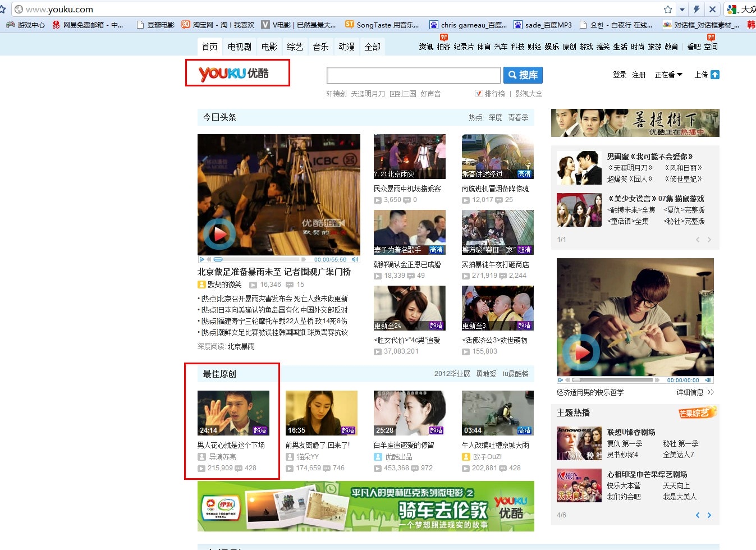The image size is (756, 550).
Task: Open the 娱乐 channel link
Action: pos(552,47)
